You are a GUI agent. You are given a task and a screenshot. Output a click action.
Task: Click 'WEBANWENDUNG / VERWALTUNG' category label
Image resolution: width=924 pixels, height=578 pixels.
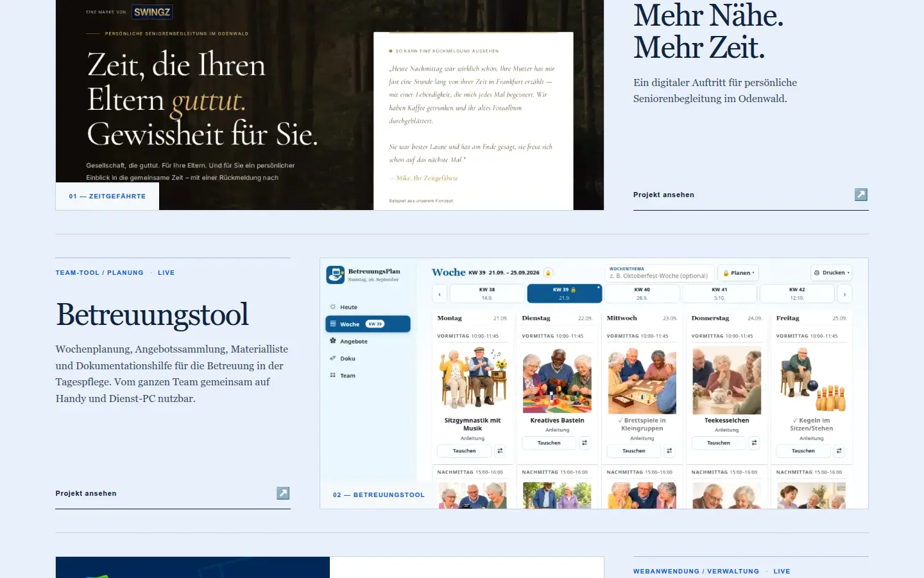[x=696, y=572]
